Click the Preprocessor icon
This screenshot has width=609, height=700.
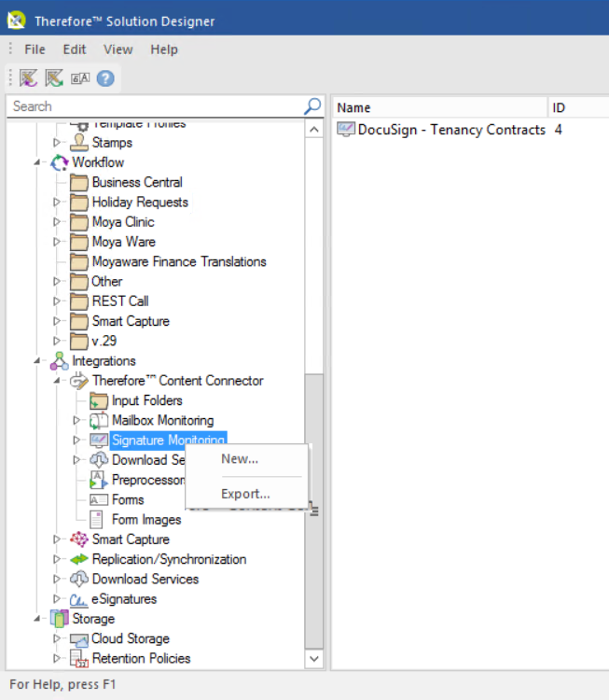[x=99, y=480]
